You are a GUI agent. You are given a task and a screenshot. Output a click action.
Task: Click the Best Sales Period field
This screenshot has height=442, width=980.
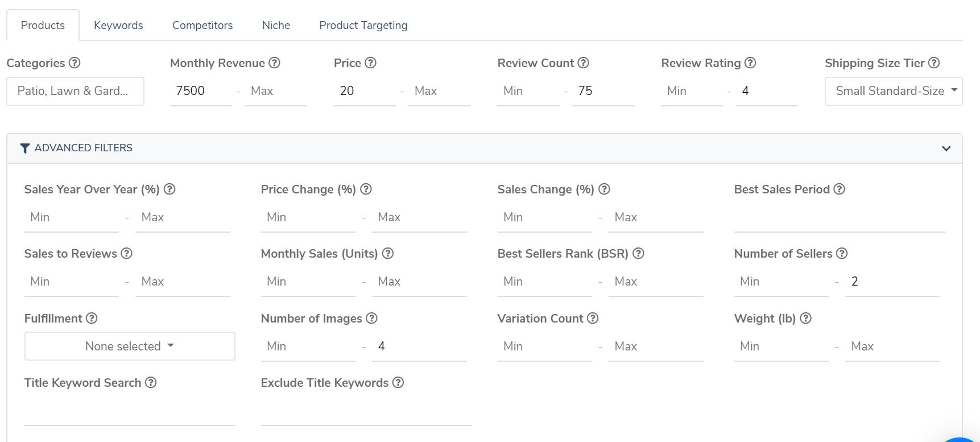tap(839, 219)
